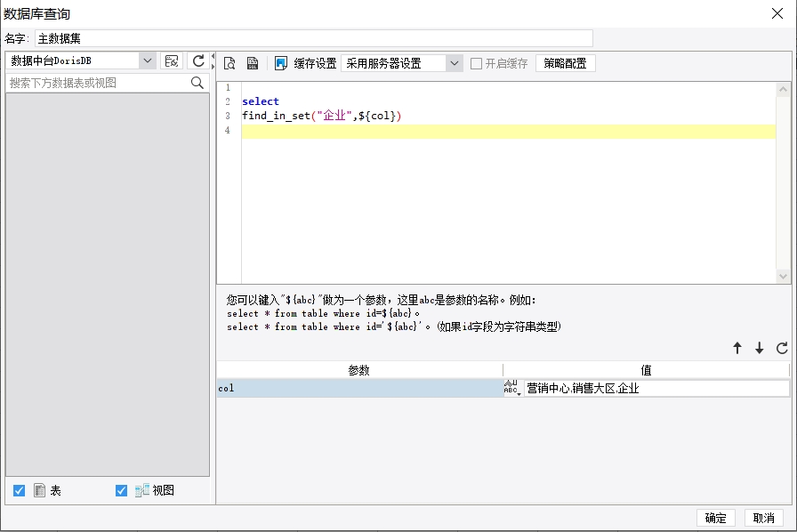This screenshot has width=797, height=532.
Task: Click the 参数 column header
Action: point(359,370)
